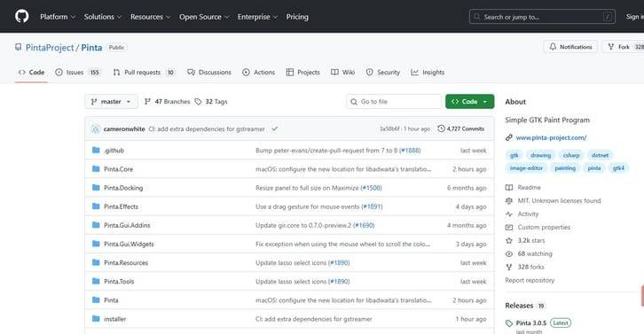
Task: Open pull request #1500 link
Action: (371, 188)
